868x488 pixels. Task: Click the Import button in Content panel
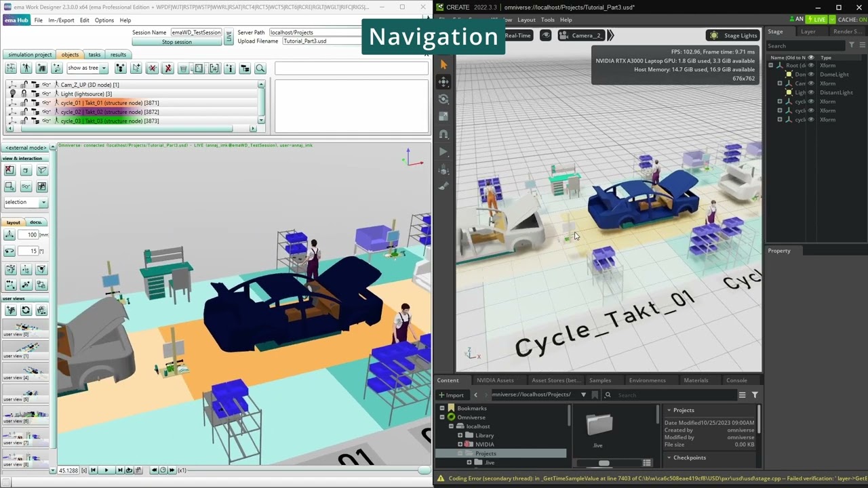[x=452, y=394]
